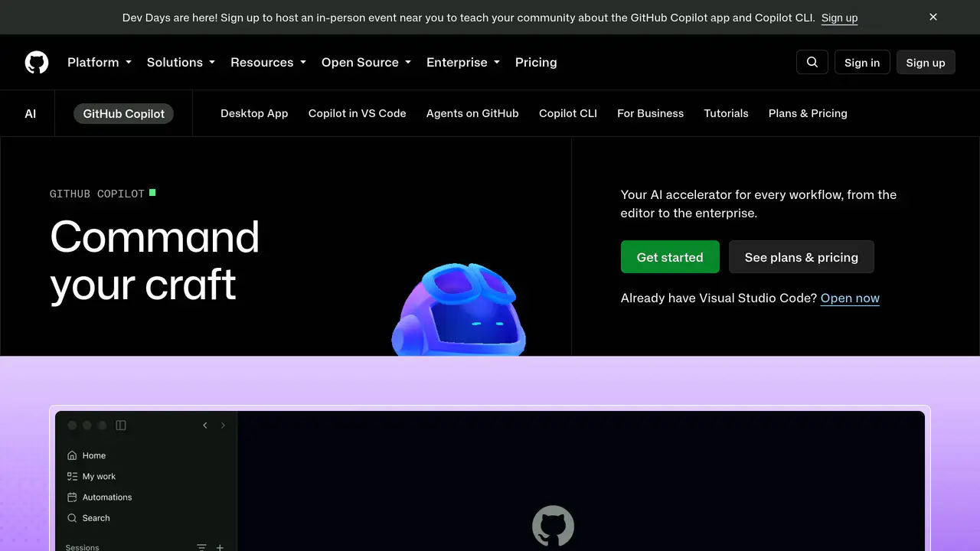Click the gray GitHub logo in app preview

(x=553, y=526)
